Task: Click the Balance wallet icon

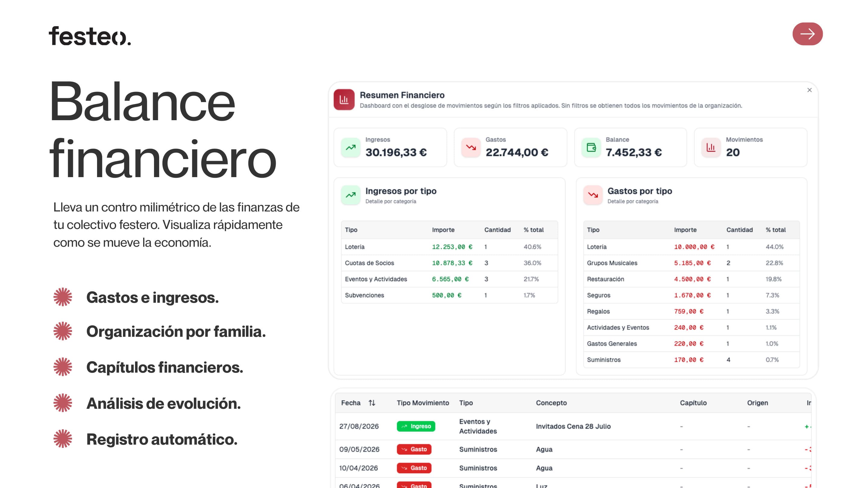Action: 591,147
